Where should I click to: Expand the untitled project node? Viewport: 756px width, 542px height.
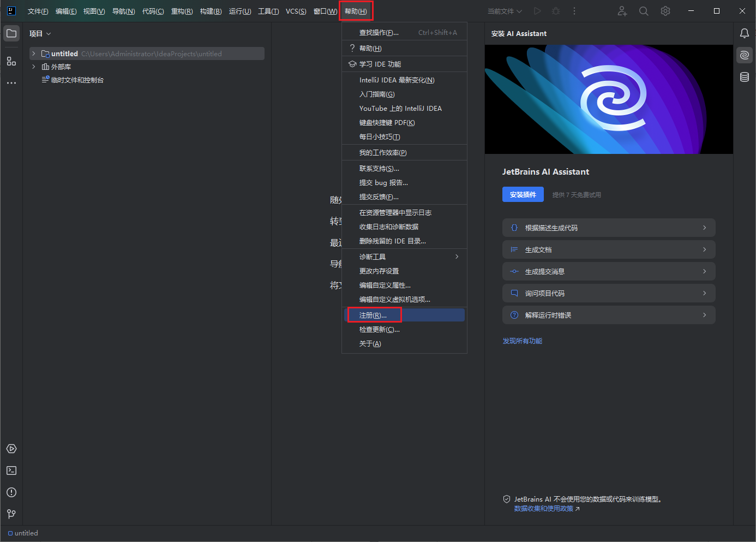pos(34,53)
